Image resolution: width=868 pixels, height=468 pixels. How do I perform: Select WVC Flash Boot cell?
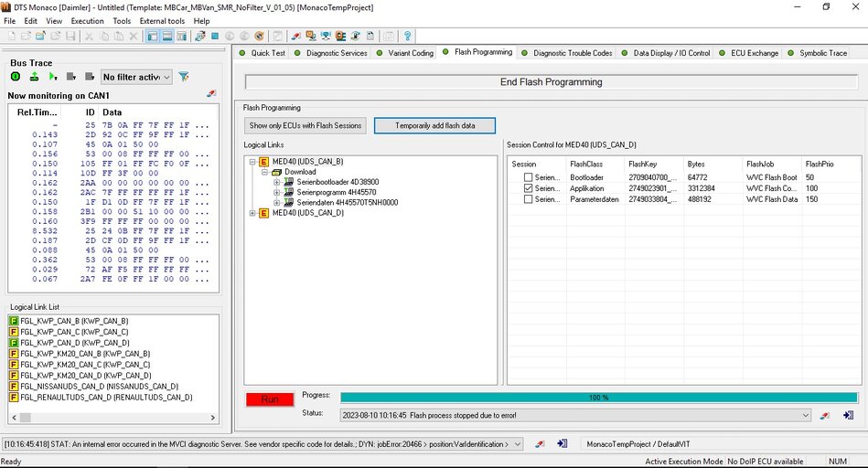(772, 177)
